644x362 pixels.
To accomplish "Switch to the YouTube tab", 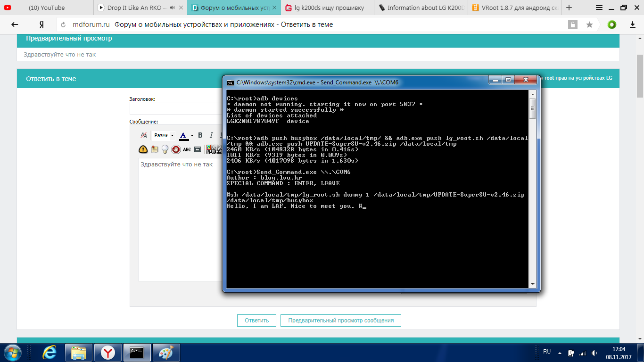I will click(x=47, y=8).
